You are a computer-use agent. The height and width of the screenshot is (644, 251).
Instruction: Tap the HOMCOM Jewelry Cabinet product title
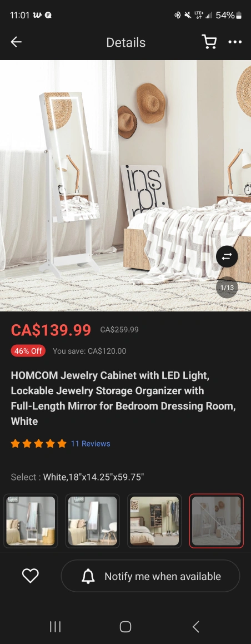coord(123,398)
